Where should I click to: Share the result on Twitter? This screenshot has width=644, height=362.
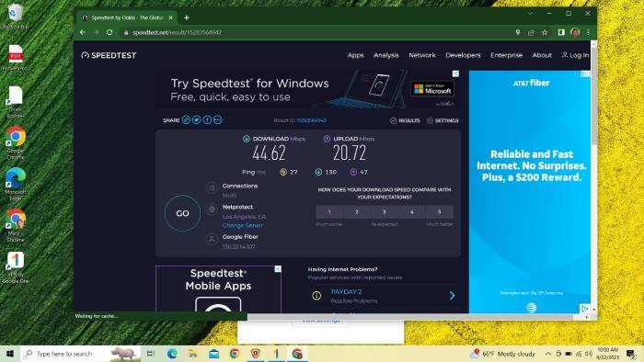196,119
